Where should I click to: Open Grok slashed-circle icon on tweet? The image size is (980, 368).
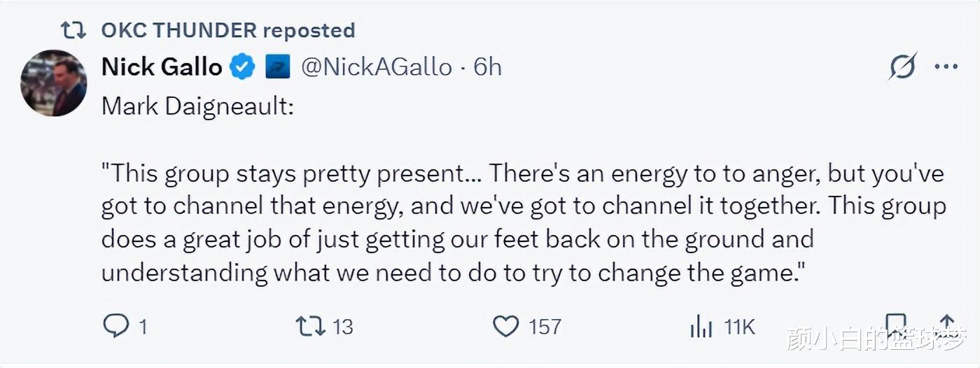pos(902,67)
